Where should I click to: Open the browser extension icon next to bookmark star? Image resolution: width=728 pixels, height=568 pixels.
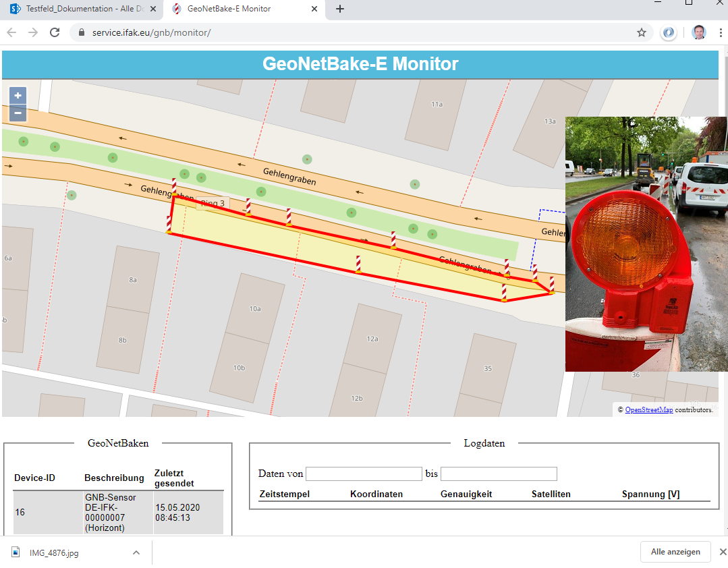pyautogui.click(x=669, y=32)
